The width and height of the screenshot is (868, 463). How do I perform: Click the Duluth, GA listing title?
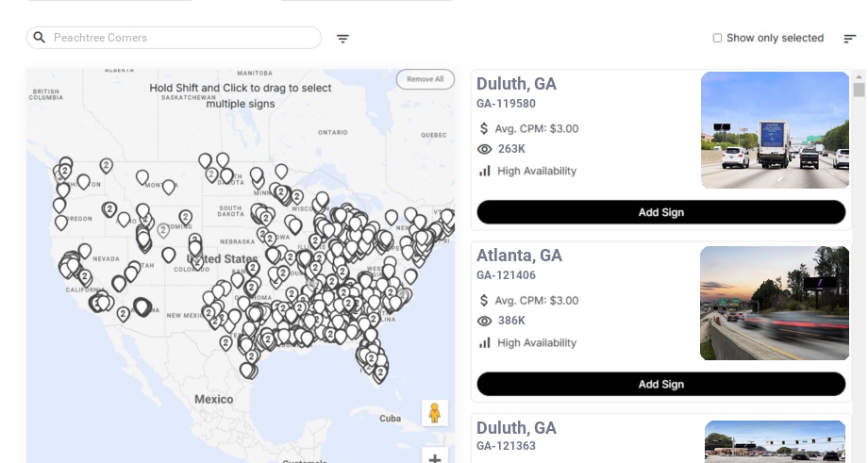(x=516, y=84)
